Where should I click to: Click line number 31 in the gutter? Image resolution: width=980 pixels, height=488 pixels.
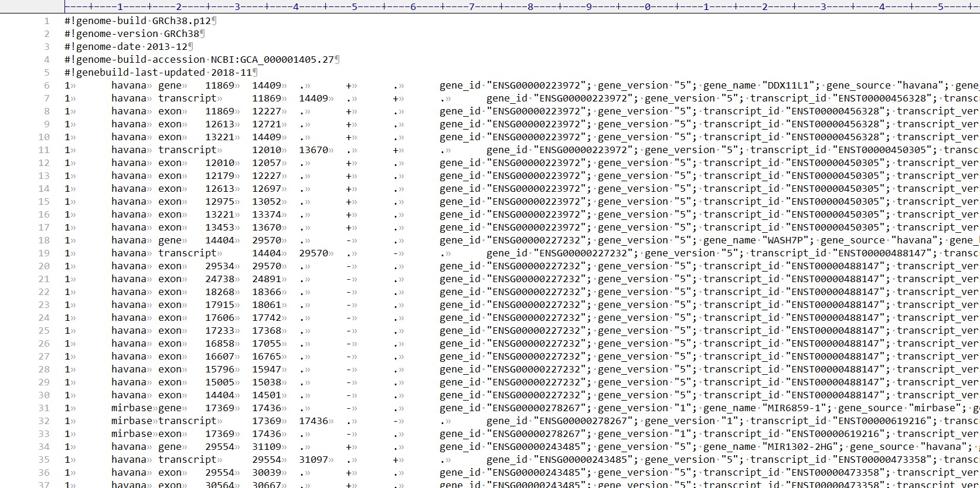(44, 408)
